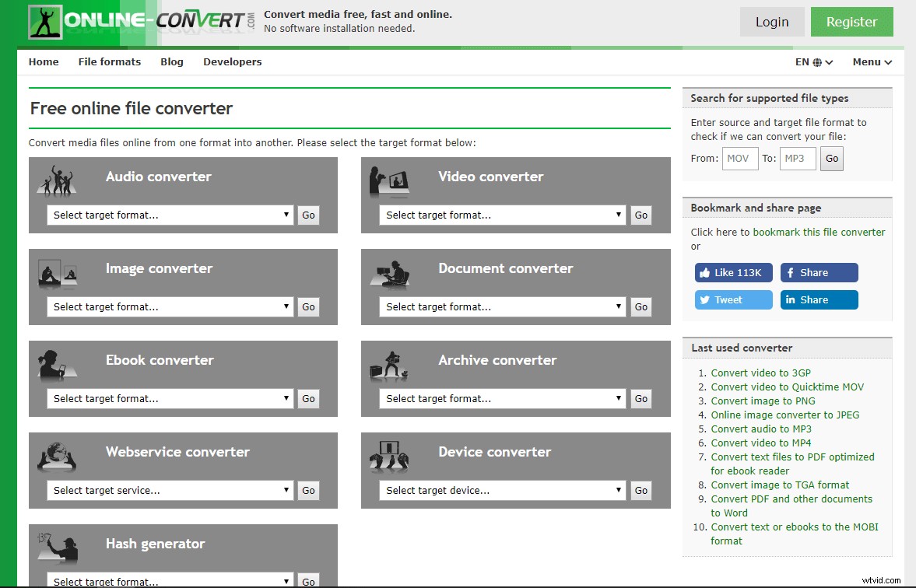Click the Video converter icon
The width and height of the screenshot is (916, 588).
[389, 180]
